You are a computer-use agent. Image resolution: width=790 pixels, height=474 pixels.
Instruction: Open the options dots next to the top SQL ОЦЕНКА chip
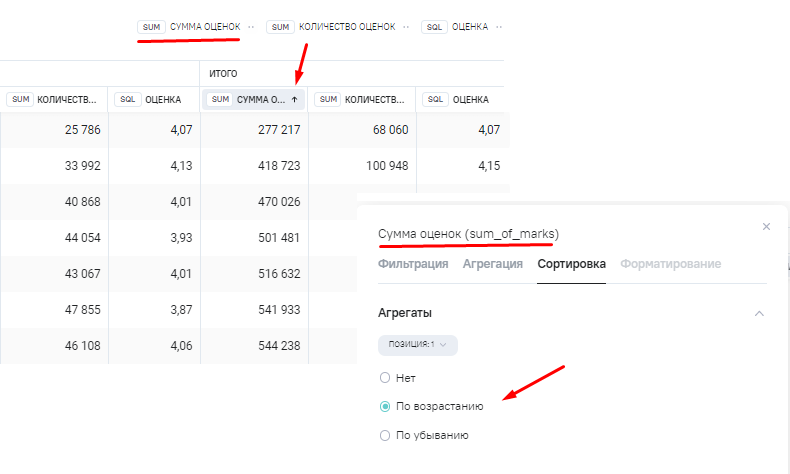[498, 27]
